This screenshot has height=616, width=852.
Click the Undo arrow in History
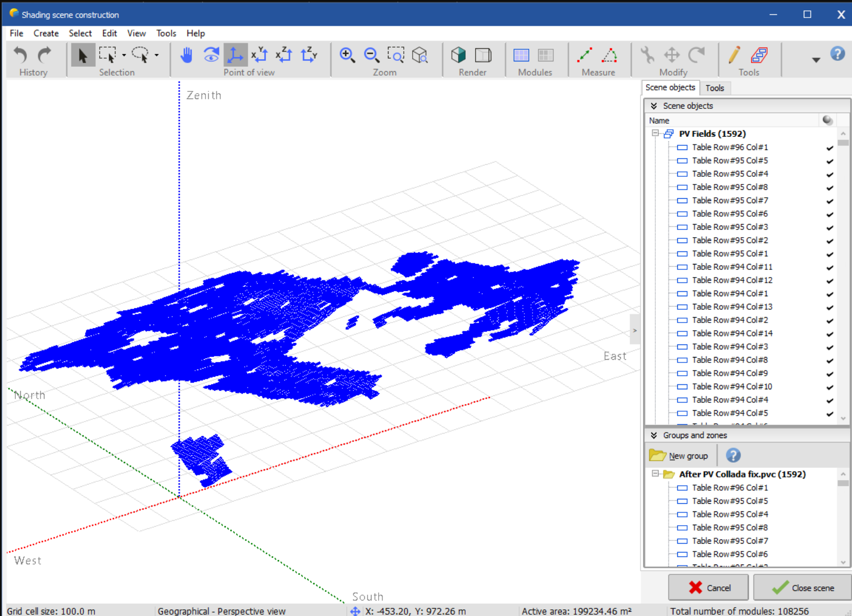pos(20,55)
